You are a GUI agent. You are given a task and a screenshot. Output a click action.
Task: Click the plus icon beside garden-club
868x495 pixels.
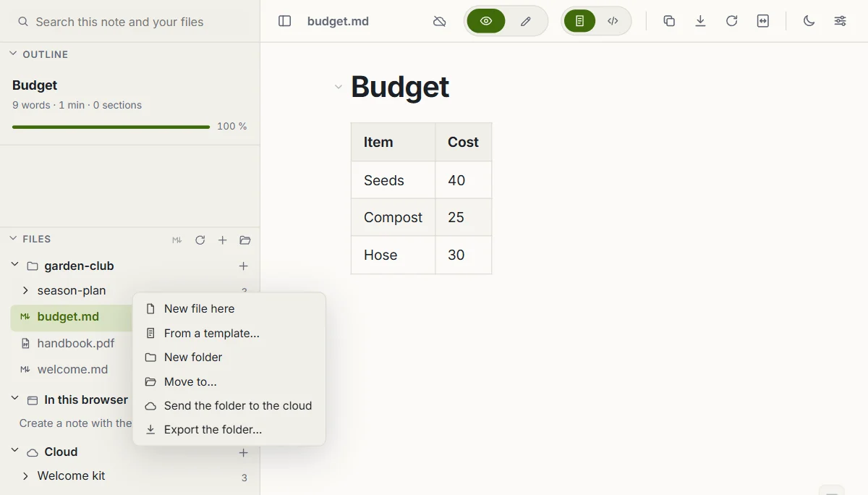coord(244,266)
